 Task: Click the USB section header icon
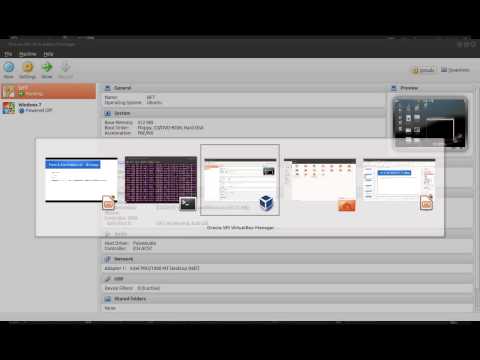click(108, 279)
